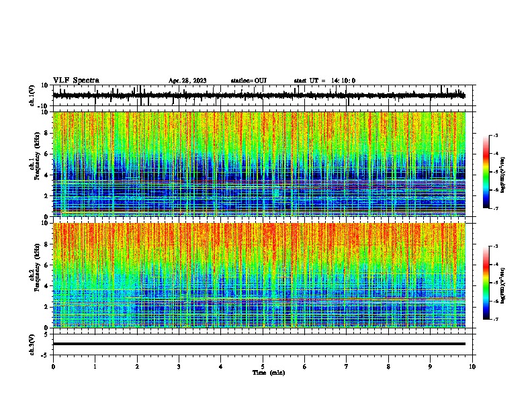The image size is (532, 411).
Task: Click the time axis tick label "7"
Action: 347,367
